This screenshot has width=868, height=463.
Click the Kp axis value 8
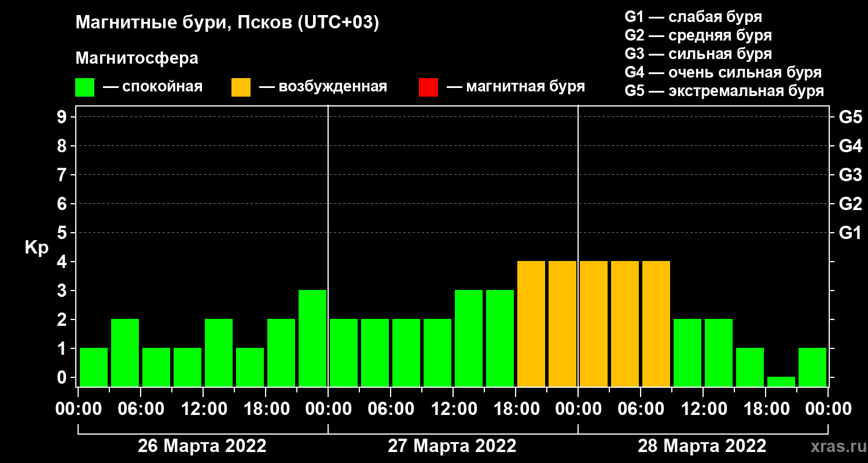click(x=63, y=146)
